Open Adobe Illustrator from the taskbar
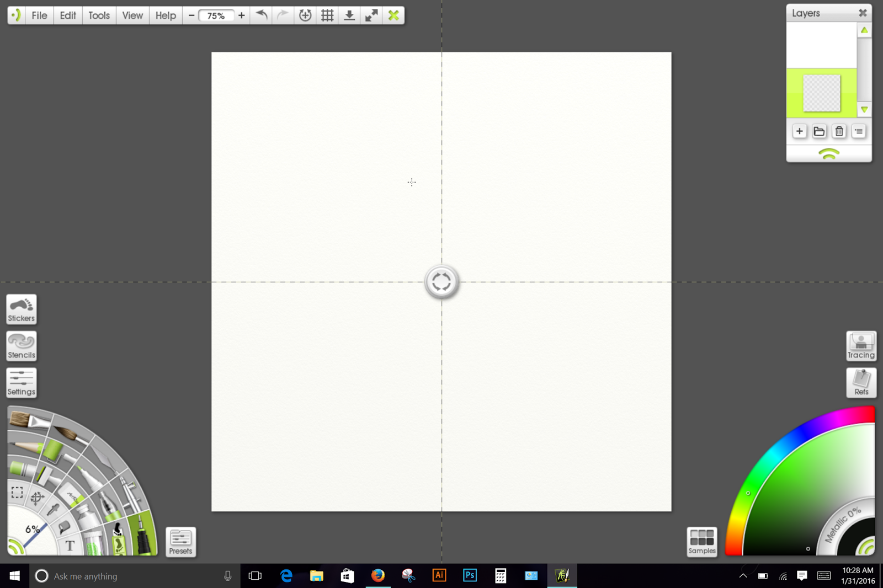Image resolution: width=883 pixels, height=588 pixels. click(x=439, y=575)
